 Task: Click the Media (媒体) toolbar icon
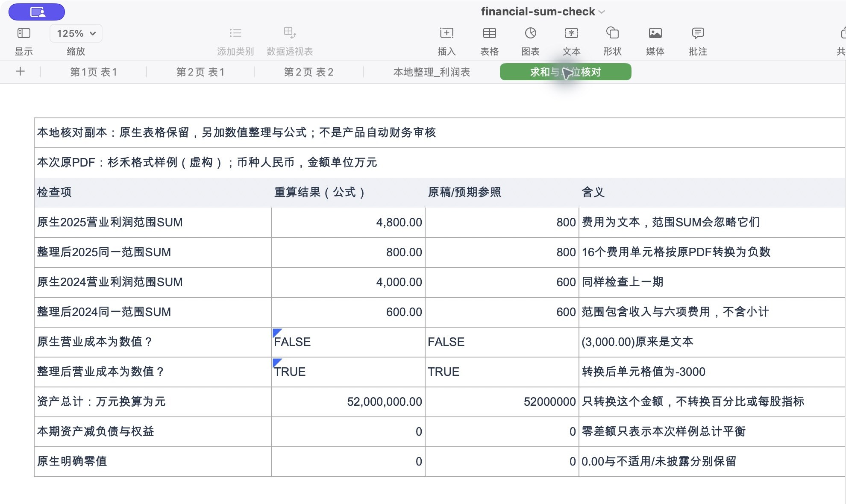[655, 33]
